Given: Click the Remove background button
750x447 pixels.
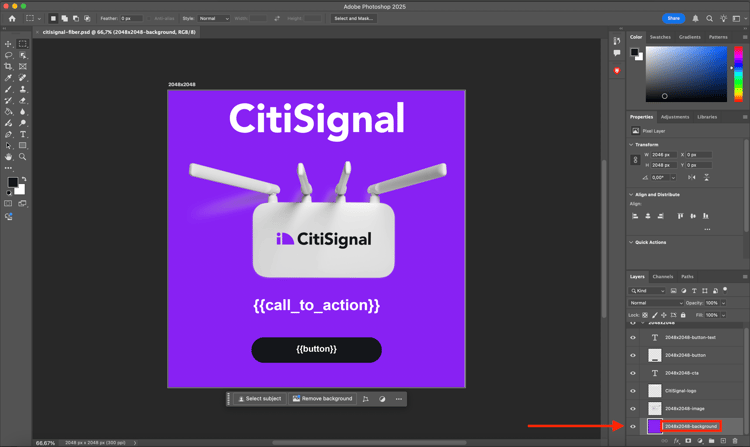Looking at the screenshot, I should coord(322,399).
